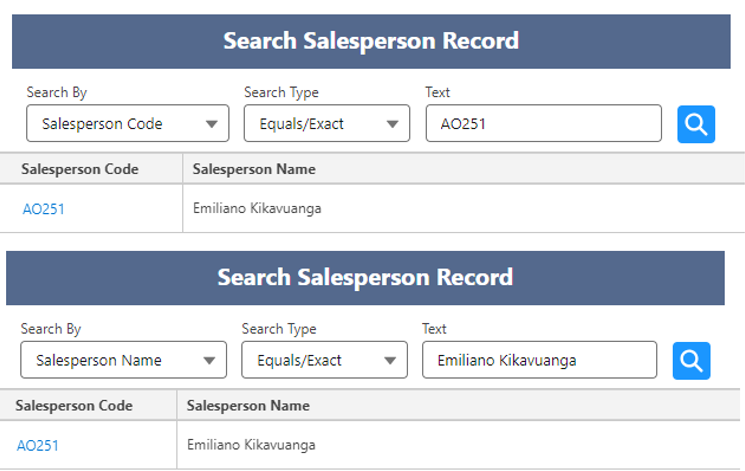Screen dimensions: 745x471
Task: Focus the Text field containing AO251
Action: pyautogui.click(x=543, y=124)
